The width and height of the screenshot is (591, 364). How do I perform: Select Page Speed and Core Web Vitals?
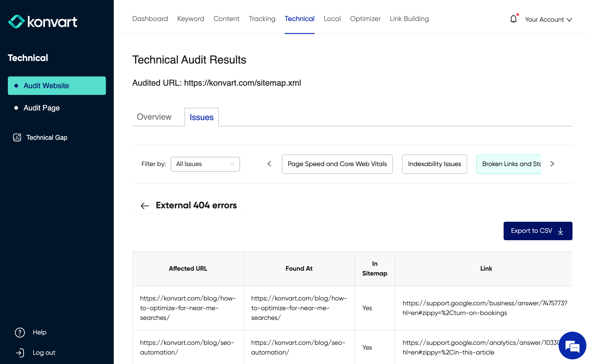[337, 164]
